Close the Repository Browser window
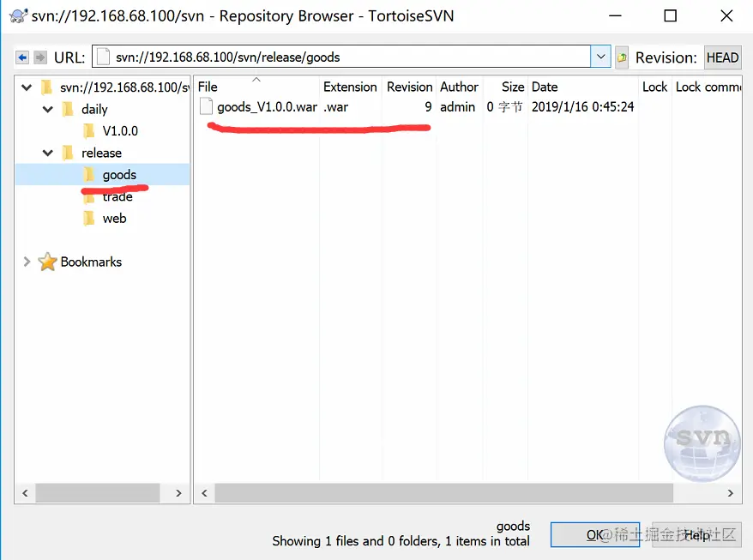Screen dimensions: 753x560 click(x=726, y=15)
